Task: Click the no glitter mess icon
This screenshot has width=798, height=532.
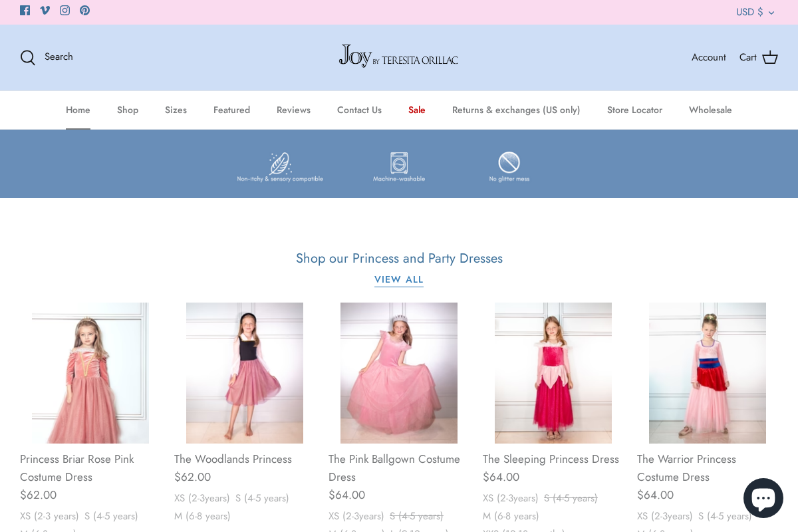Action: click(x=509, y=166)
